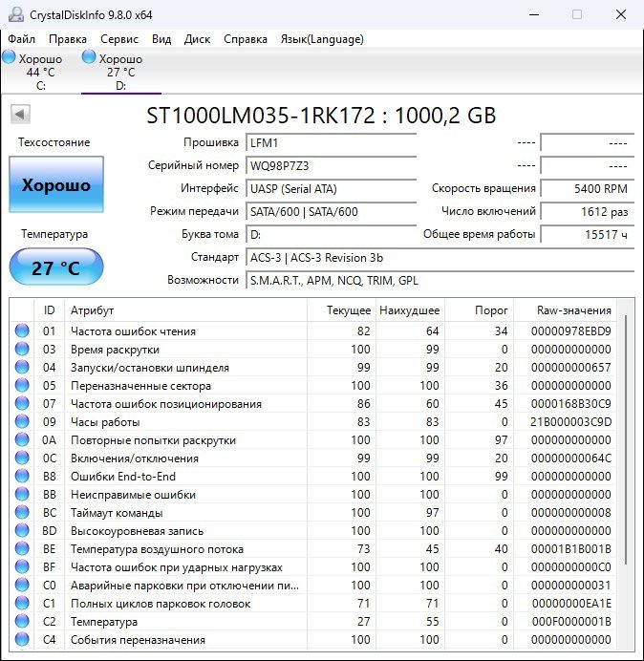This screenshot has width=644, height=661.
Task: Select the Переназначенные сектора row text
Action: [140, 386]
